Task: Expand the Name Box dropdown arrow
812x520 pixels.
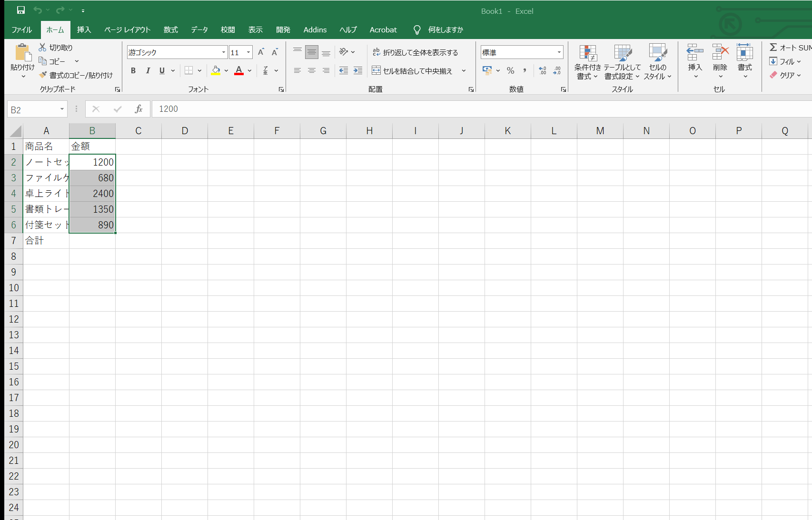Action: (62, 109)
